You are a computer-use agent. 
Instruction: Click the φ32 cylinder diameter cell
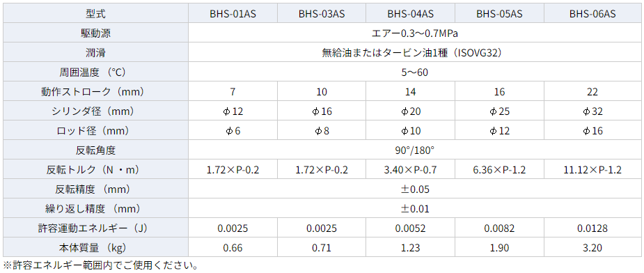[592, 111]
